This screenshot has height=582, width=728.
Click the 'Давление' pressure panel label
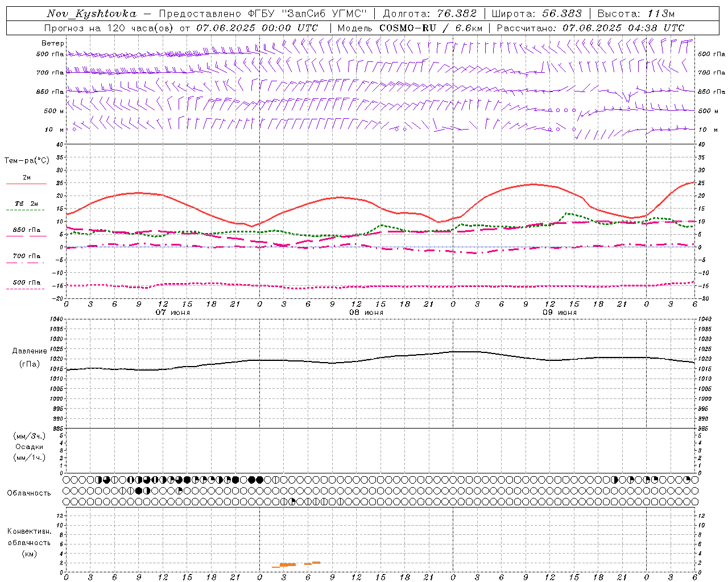[x=30, y=351]
